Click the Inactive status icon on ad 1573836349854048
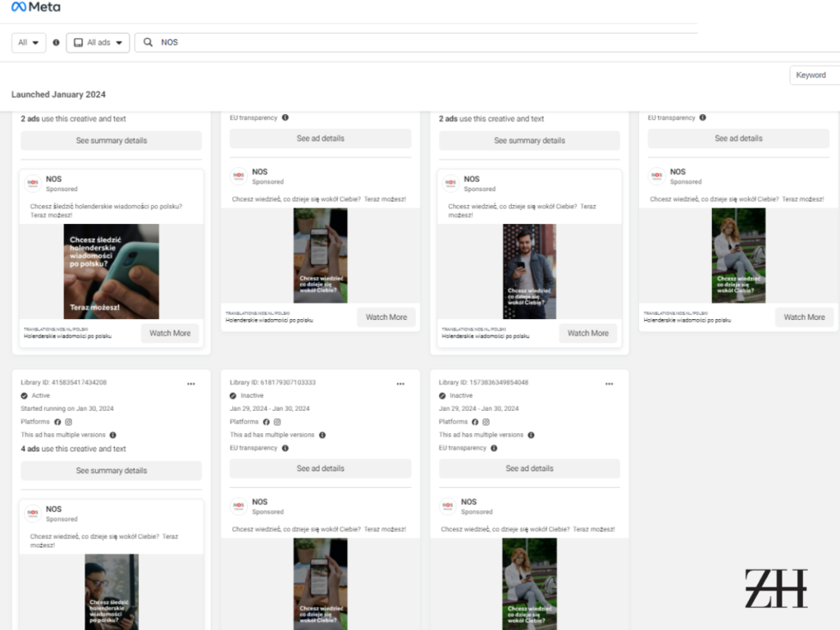The width and height of the screenshot is (840, 630). pos(442,396)
